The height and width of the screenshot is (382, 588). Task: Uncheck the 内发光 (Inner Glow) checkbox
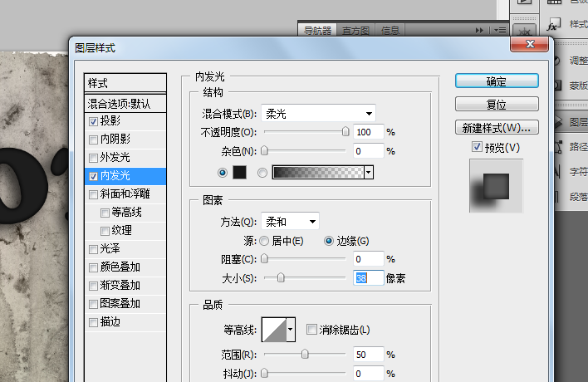(x=93, y=176)
